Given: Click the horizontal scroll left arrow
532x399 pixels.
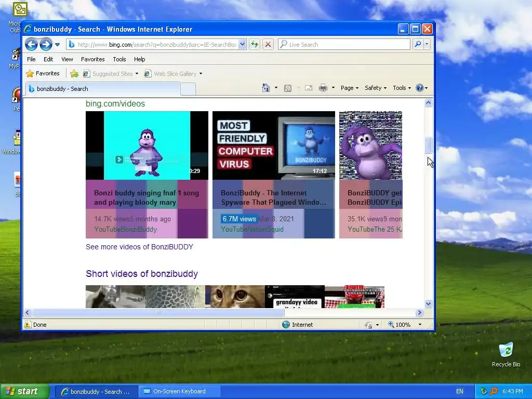Looking at the screenshot, I should [28, 312].
